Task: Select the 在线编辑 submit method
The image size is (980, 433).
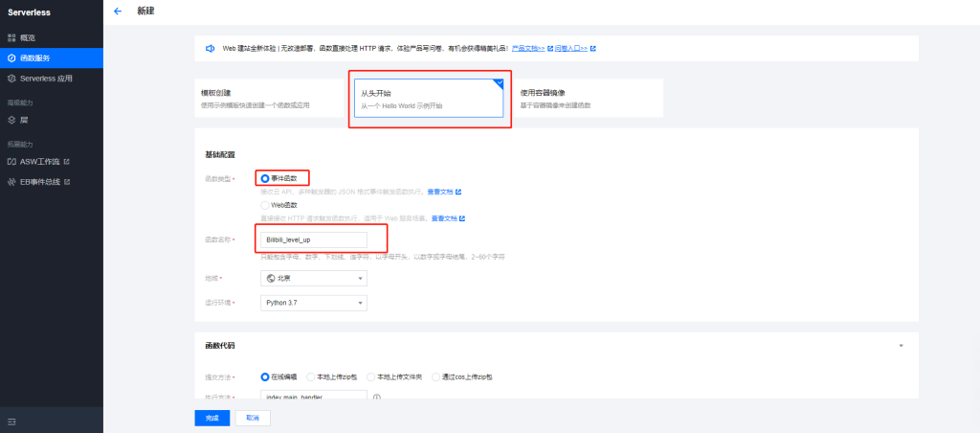Action: tap(265, 376)
